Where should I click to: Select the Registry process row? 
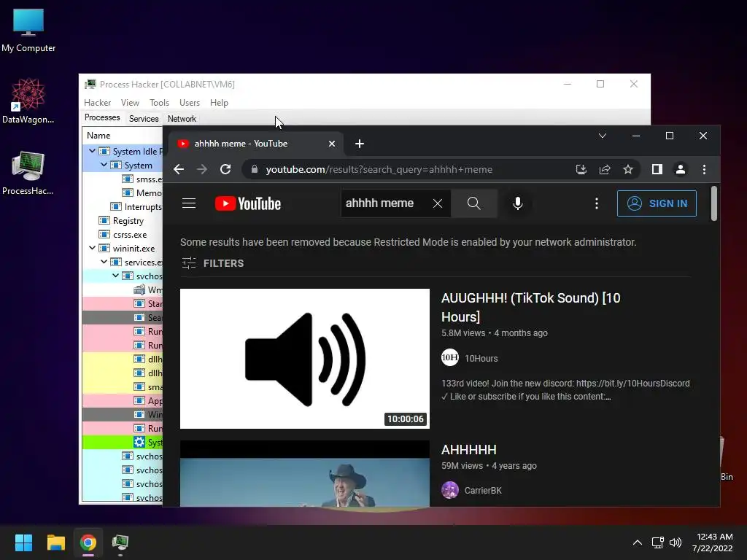point(123,220)
